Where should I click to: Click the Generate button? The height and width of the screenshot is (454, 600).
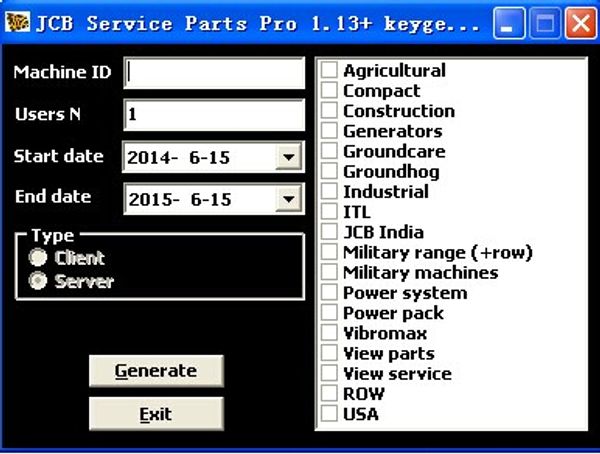pyautogui.click(x=156, y=371)
